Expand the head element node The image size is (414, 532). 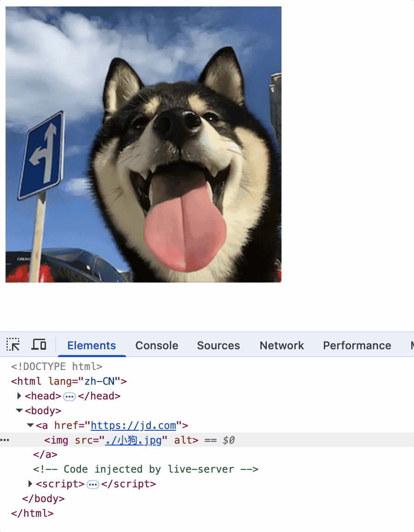pos(19,396)
